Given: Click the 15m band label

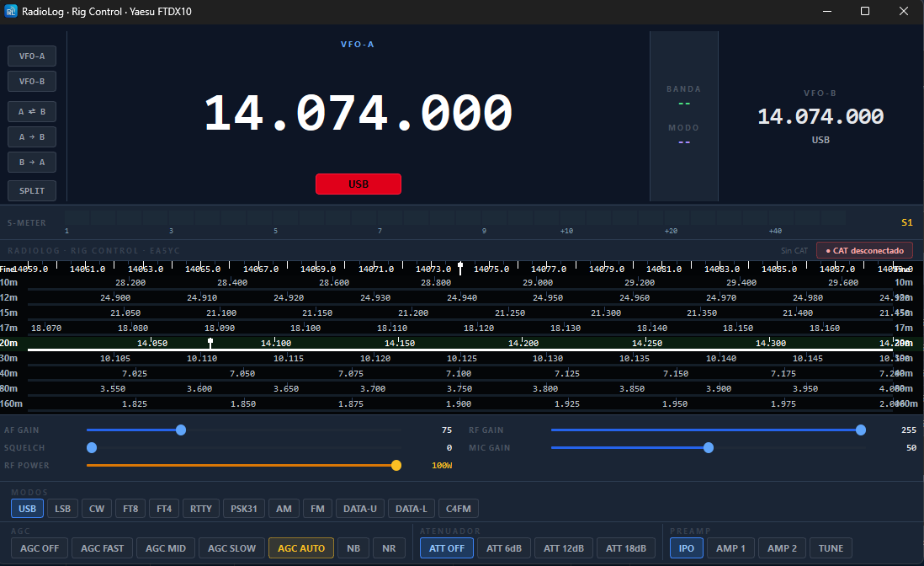Looking at the screenshot, I should tap(9, 312).
